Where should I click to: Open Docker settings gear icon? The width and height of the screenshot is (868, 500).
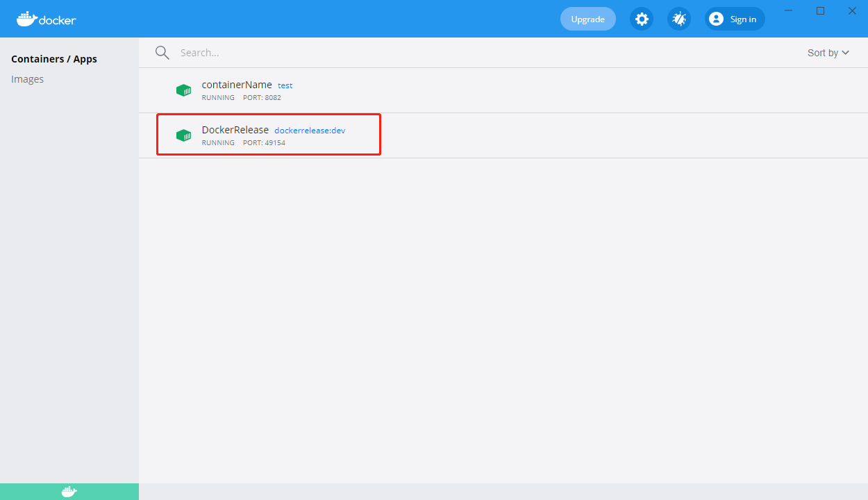coord(642,19)
